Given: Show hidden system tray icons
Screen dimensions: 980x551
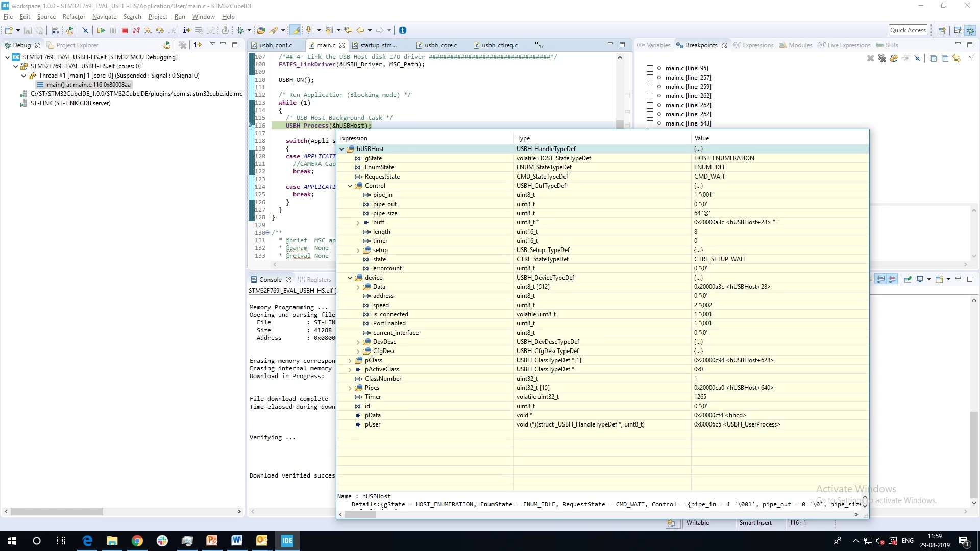Looking at the screenshot, I should (855, 541).
